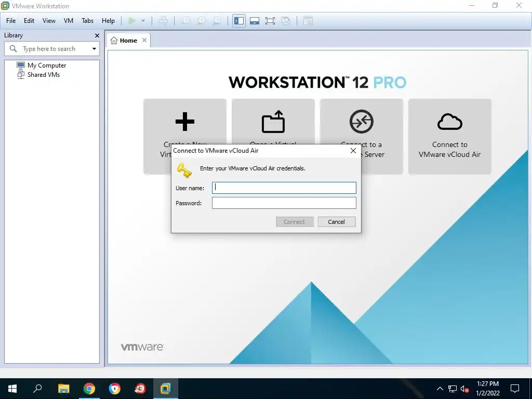Click the Revert to Snapshot icon

(202, 21)
